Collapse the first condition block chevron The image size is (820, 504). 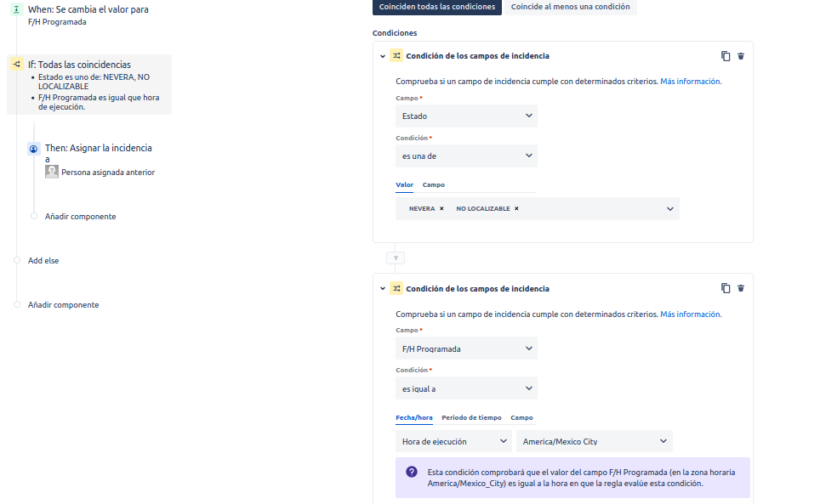click(x=383, y=56)
